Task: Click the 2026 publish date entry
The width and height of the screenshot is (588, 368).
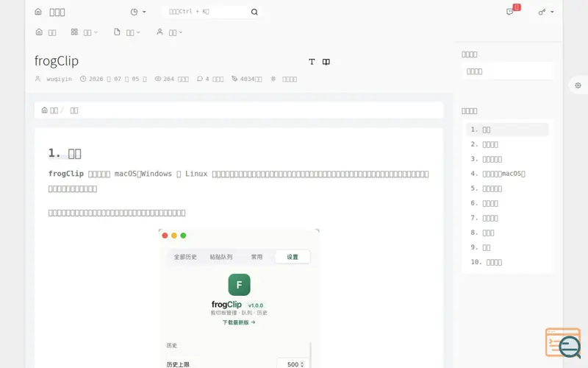Action: 113,79
